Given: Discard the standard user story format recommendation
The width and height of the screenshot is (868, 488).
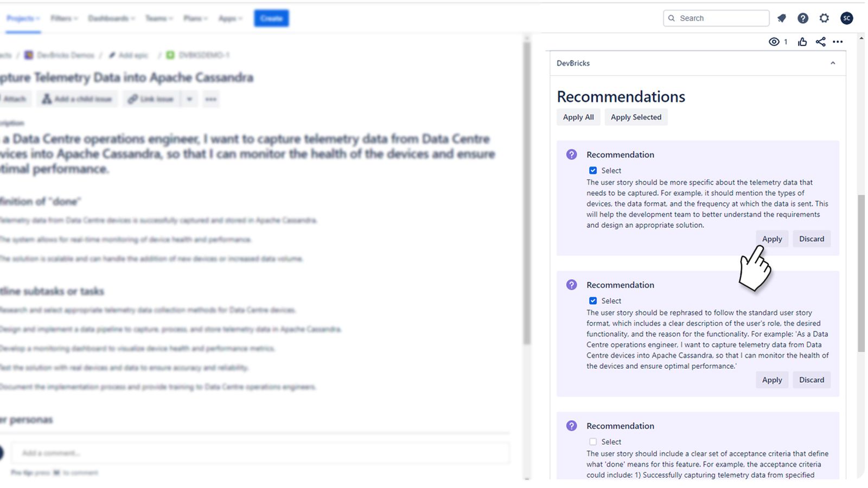Looking at the screenshot, I should (x=812, y=380).
